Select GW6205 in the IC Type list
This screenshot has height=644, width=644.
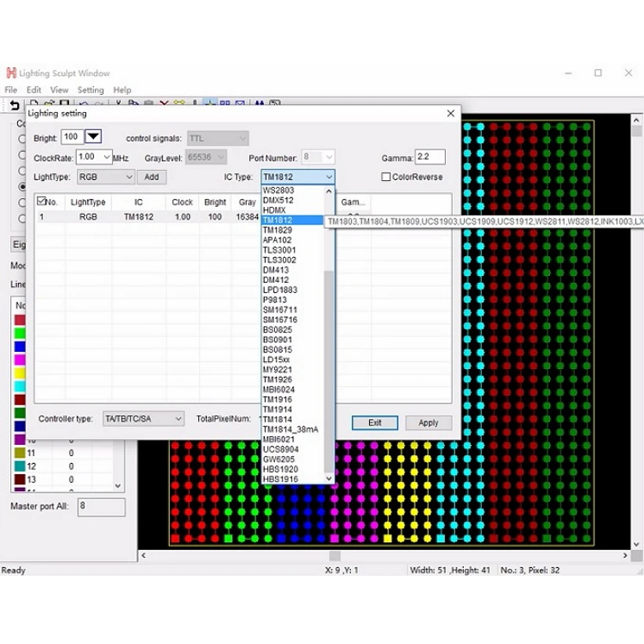pos(293,459)
